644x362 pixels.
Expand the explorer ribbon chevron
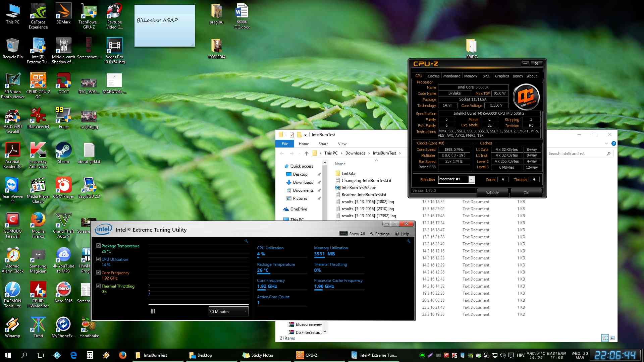click(x=606, y=143)
